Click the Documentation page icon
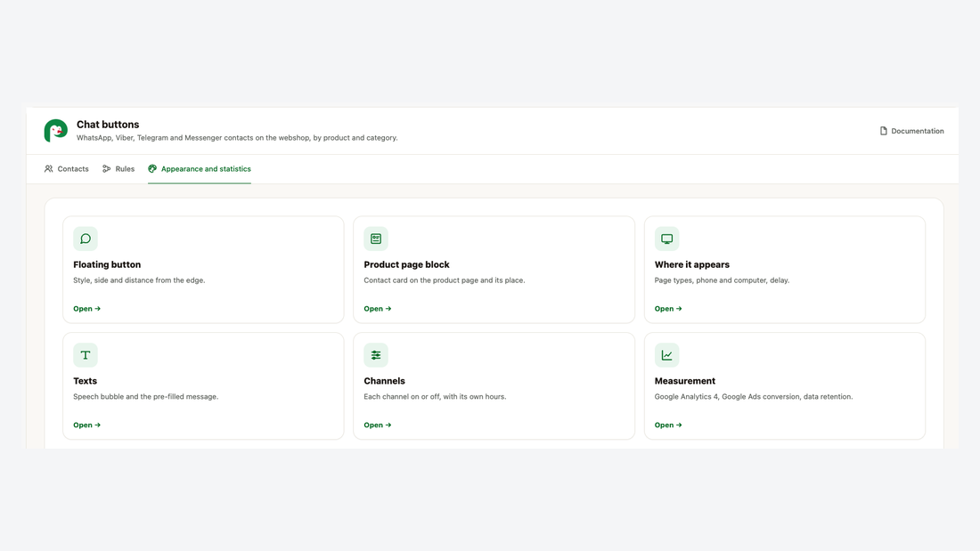The image size is (980, 551). (883, 131)
